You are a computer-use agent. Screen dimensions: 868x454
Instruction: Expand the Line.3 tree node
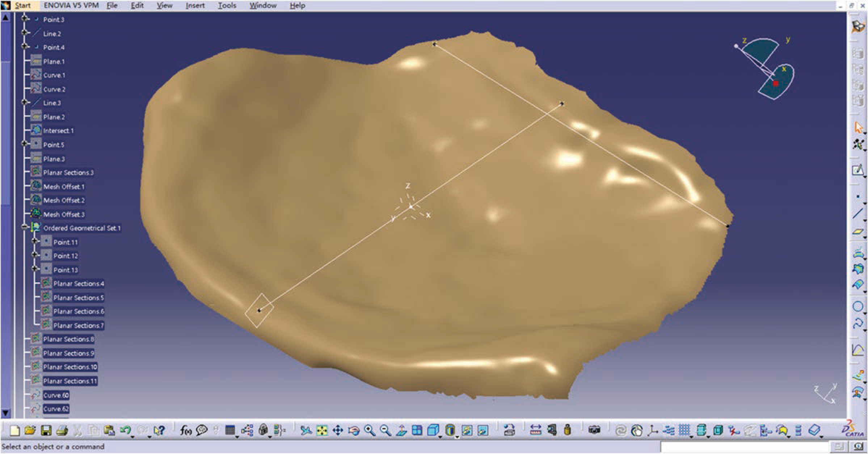[25, 102]
